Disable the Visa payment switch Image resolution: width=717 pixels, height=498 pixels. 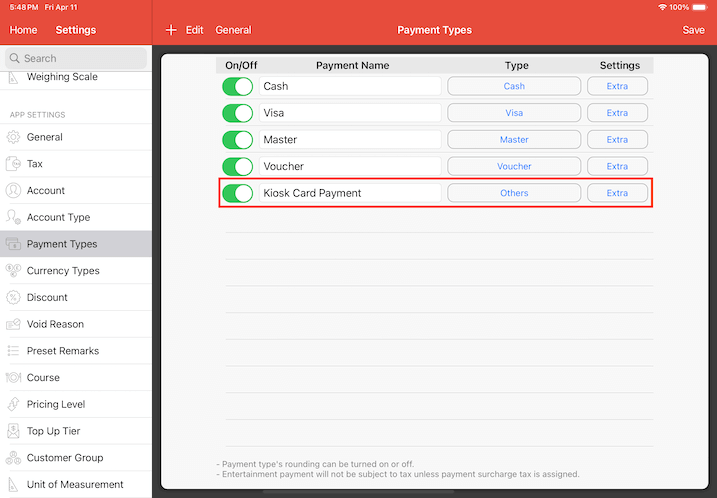click(238, 113)
